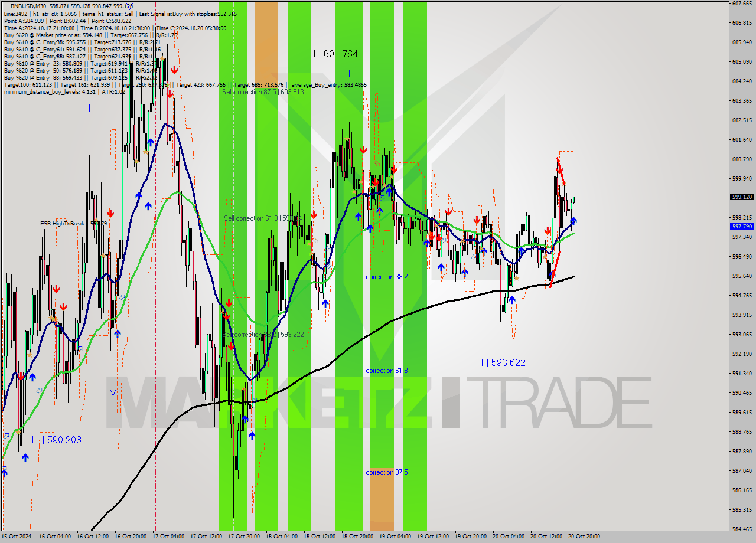Viewport: 756px width, 543px height.
Task: Click the 'I I I 601.764' wave label
Action: [333, 54]
